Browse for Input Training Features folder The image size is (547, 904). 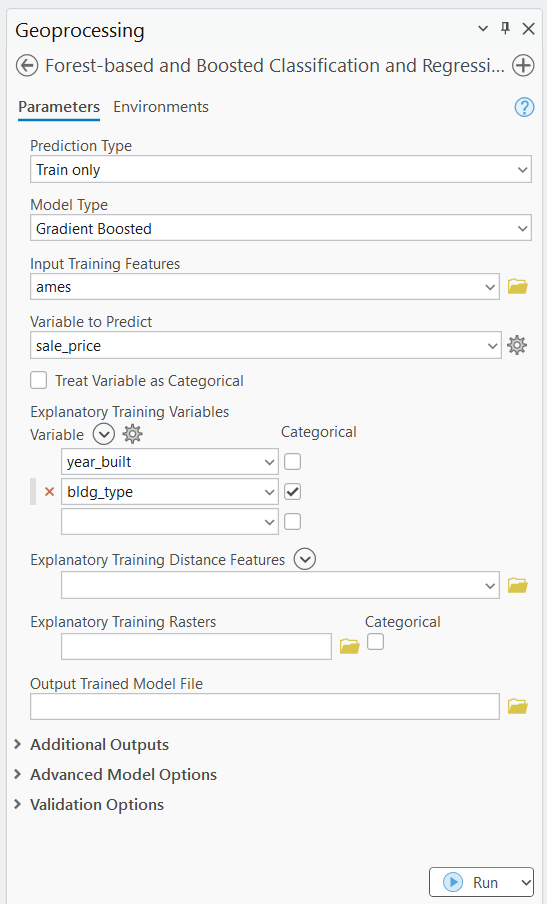tap(518, 287)
